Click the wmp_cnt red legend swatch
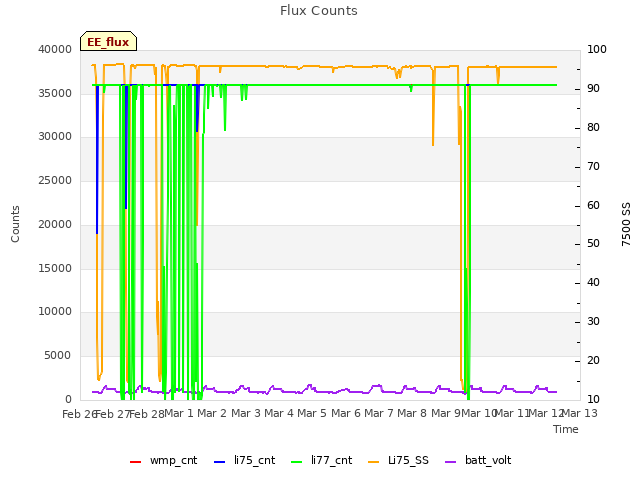This screenshot has width=640, height=480. (x=135, y=462)
